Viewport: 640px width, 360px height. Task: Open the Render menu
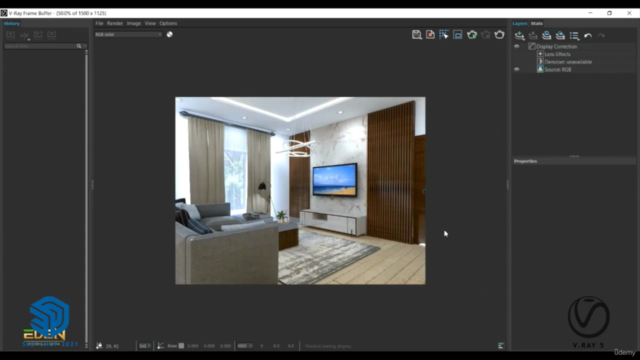click(115, 23)
